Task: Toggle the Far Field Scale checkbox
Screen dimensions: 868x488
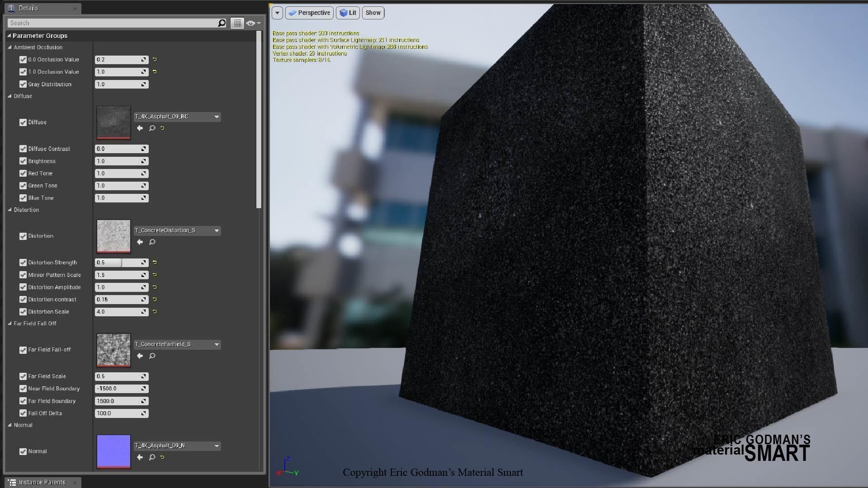Action: coord(23,376)
